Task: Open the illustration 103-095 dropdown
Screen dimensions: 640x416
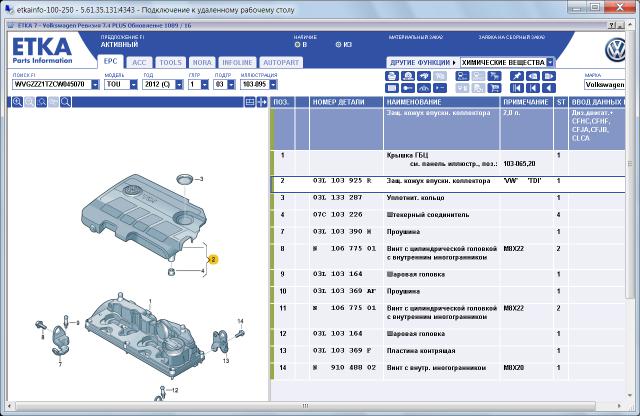Action: click(x=273, y=85)
